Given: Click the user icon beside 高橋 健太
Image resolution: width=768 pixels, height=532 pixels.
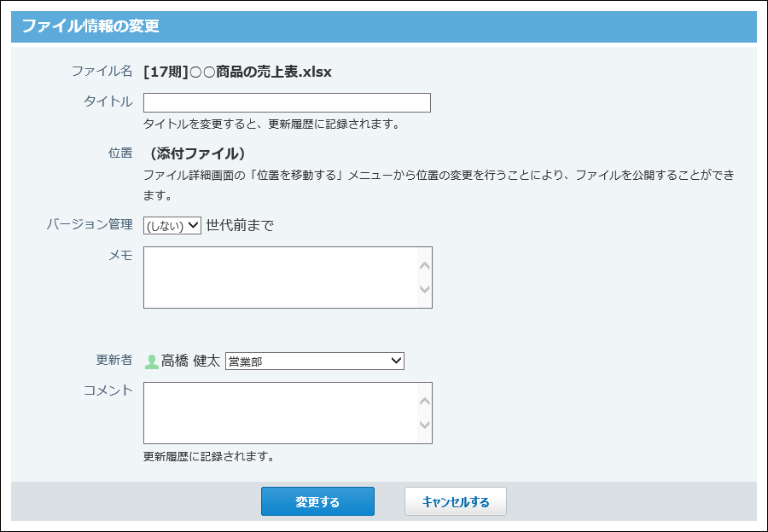Looking at the screenshot, I should click(152, 361).
